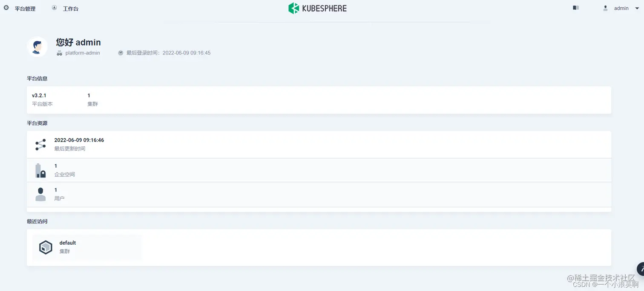Click the last login time 2022-06-09 09:16:45
644x291 pixels.
tap(187, 53)
